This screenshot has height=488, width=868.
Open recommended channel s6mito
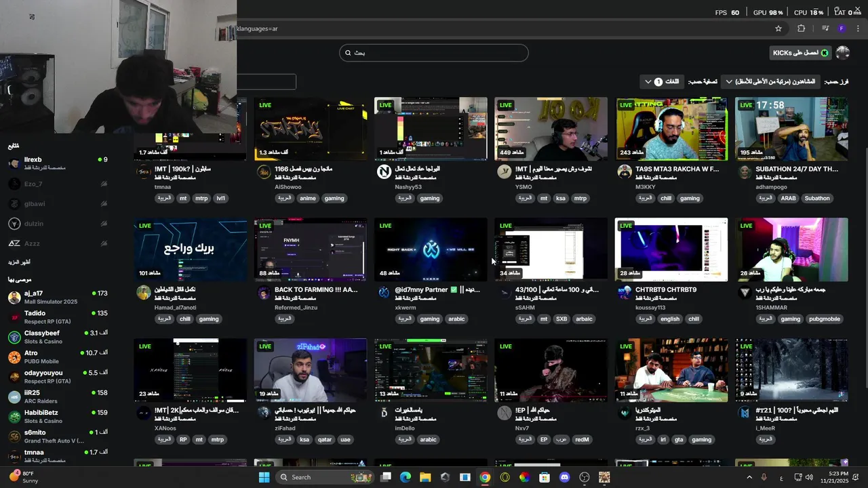pyautogui.click(x=58, y=436)
